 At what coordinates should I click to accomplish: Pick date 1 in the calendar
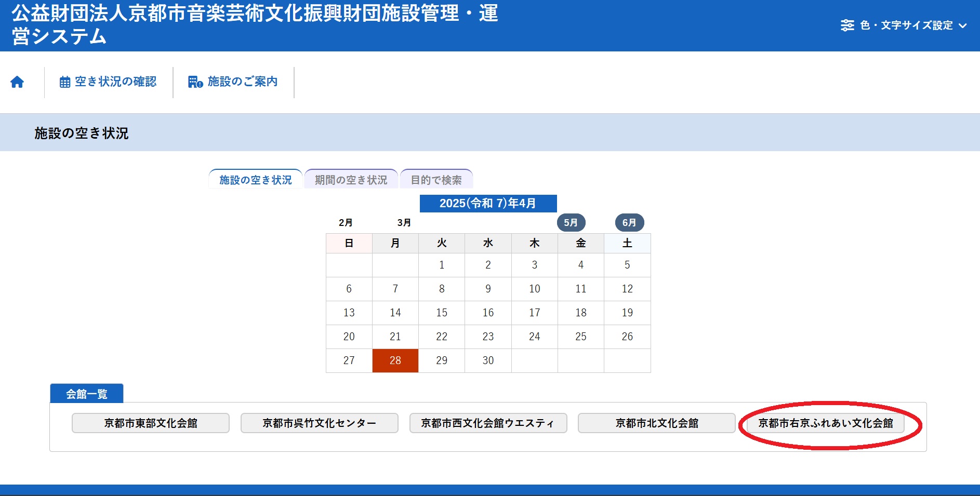point(442,265)
